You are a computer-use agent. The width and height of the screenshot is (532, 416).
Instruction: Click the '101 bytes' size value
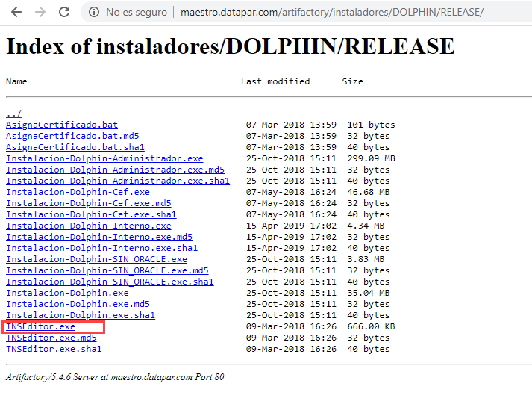[x=371, y=125]
